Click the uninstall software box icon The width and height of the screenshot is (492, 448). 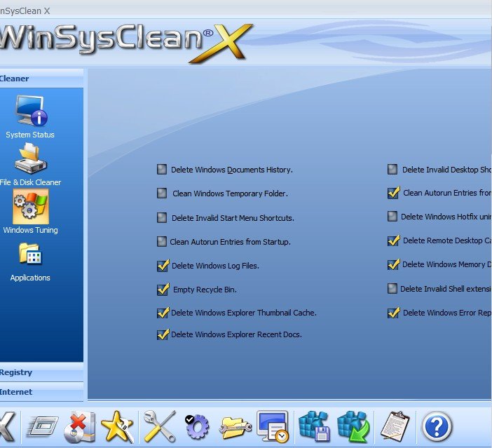tap(80, 427)
